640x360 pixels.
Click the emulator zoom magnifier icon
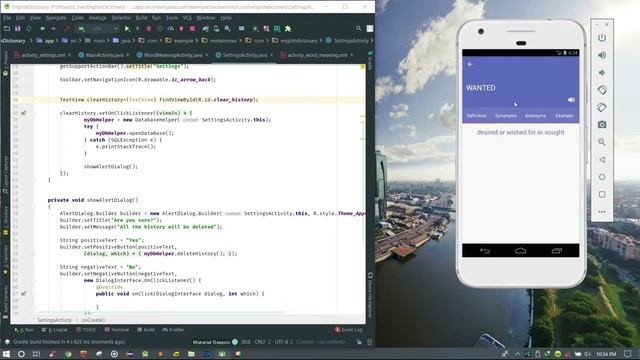(602, 142)
